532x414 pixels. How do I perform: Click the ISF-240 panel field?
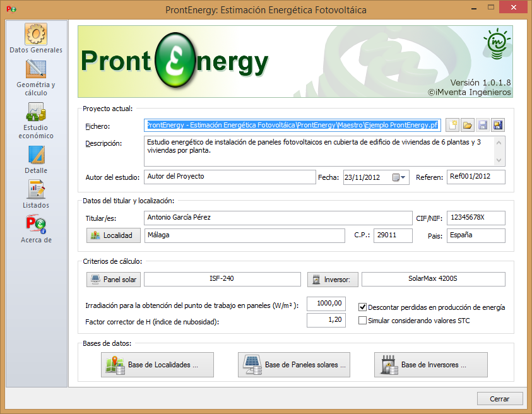pyautogui.click(x=222, y=279)
